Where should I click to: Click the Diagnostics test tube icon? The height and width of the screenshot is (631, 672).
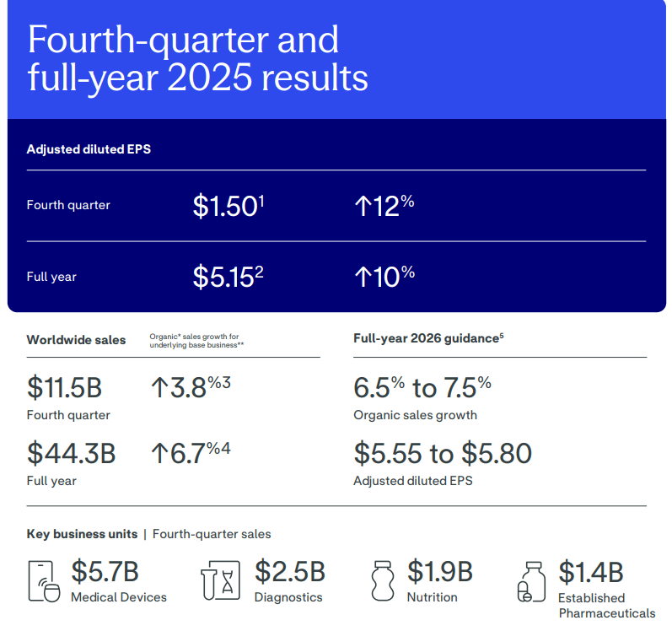pos(222,580)
